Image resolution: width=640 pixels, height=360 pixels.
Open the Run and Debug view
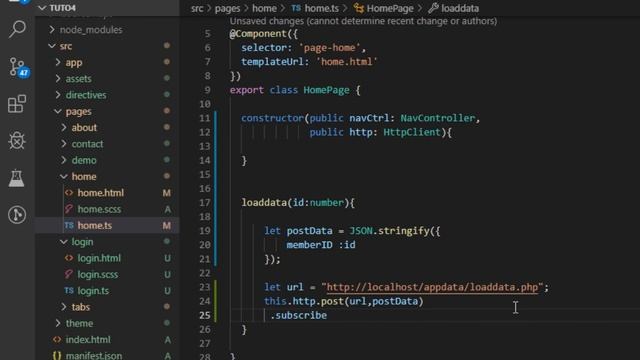pos(17,140)
